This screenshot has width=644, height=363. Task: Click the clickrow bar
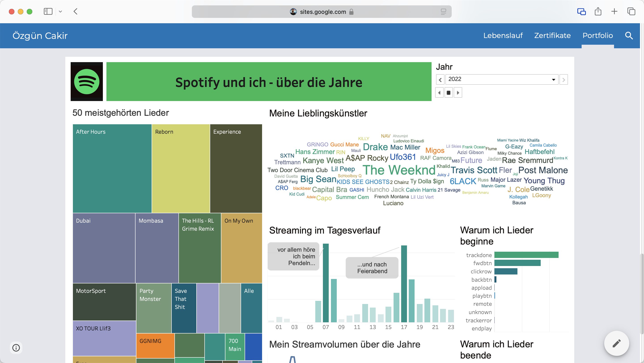506,271
